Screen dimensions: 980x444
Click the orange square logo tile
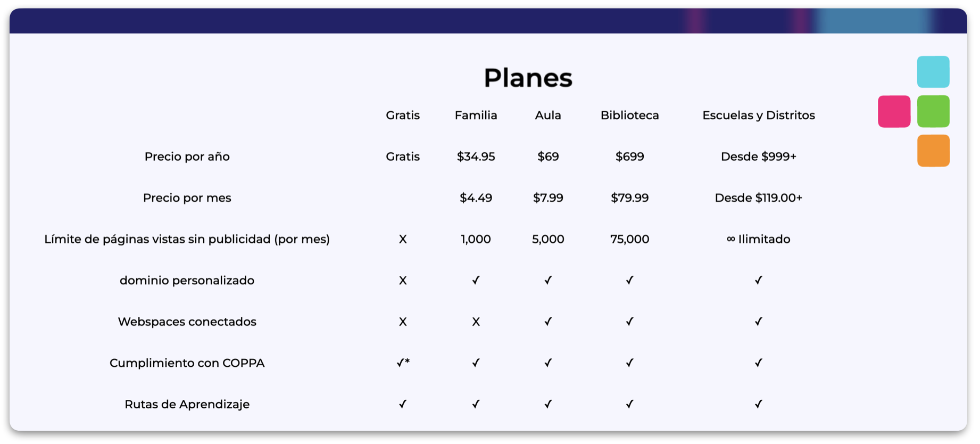pos(933,151)
